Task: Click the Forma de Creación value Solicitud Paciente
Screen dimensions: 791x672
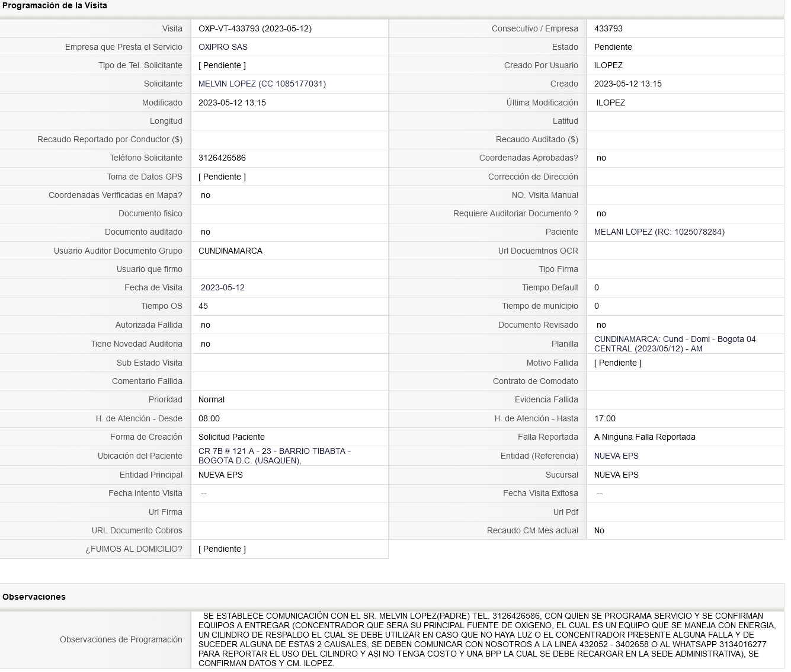Action: point(232,437)
